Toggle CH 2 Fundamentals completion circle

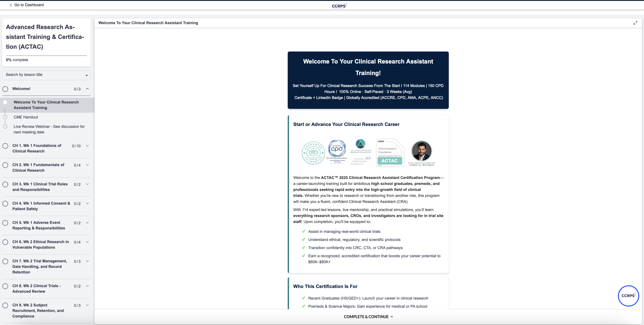[5, 165]
